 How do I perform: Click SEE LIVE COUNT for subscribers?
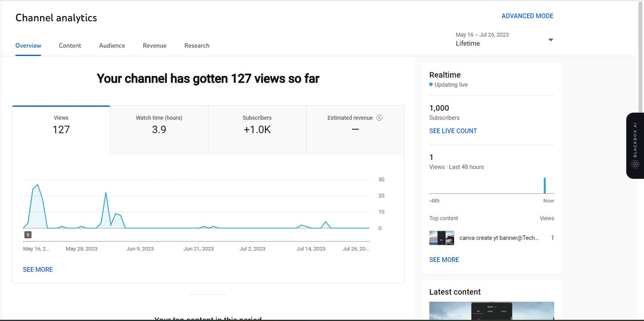point(453,131)
